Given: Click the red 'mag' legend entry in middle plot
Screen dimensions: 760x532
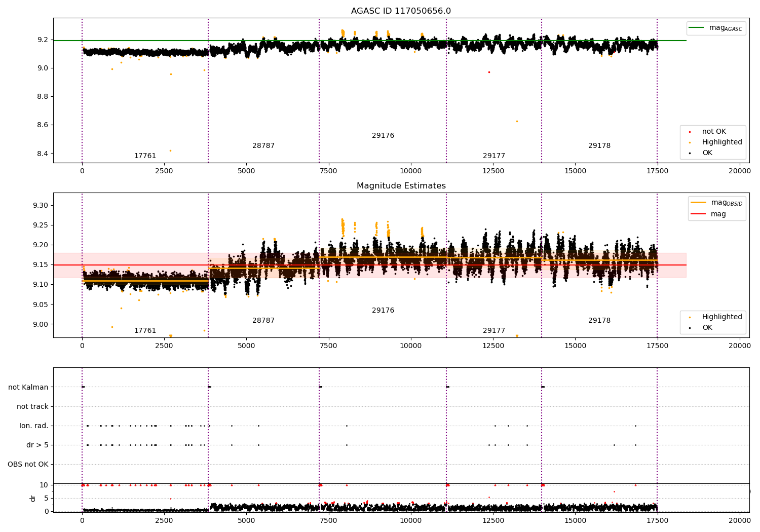Looking at the screenshot, I should point(708,214).
